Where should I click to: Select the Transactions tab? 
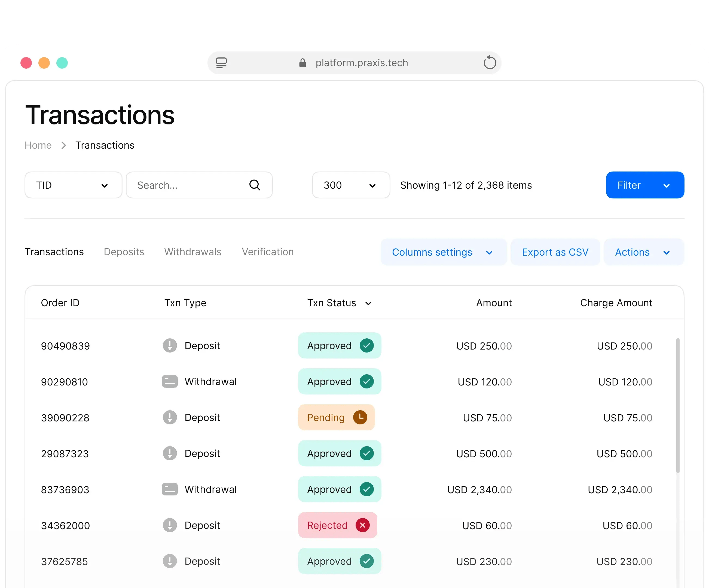tap(54, 252)
